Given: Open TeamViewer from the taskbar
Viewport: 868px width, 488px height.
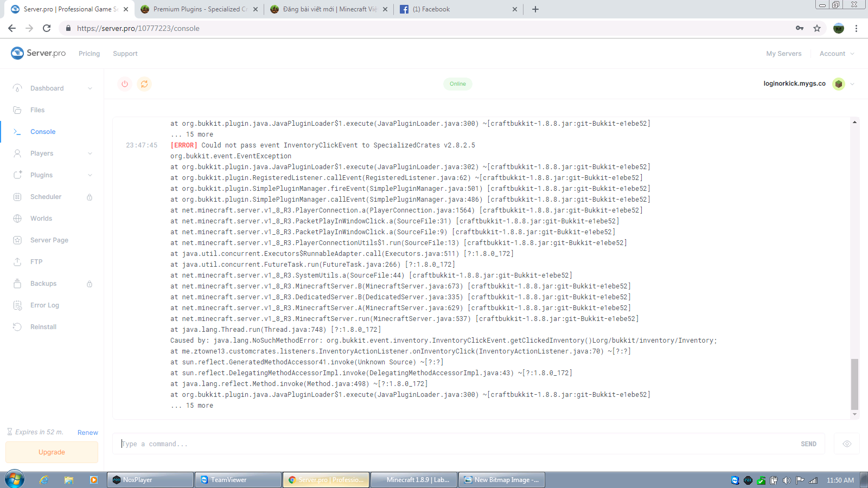Looking at the screenshot, I should click(239, 480).
